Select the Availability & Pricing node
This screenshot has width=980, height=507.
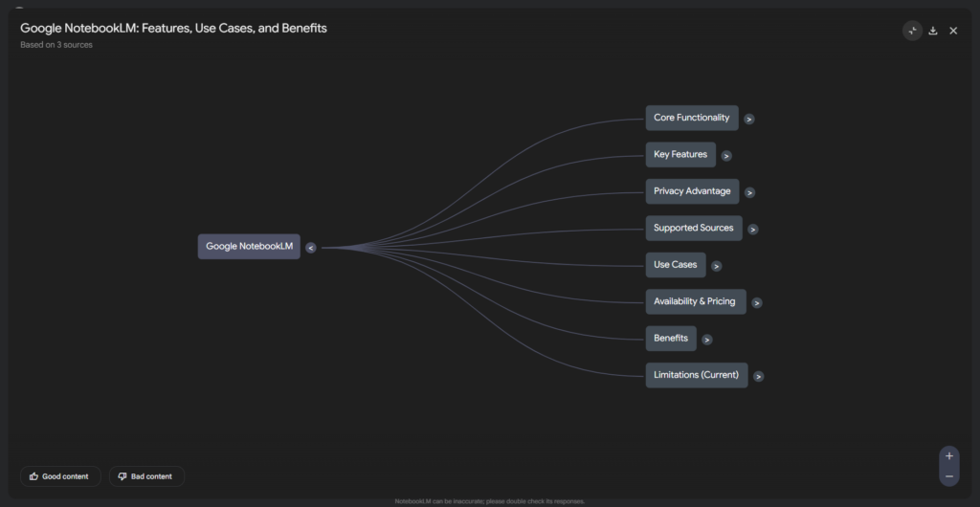696,302
